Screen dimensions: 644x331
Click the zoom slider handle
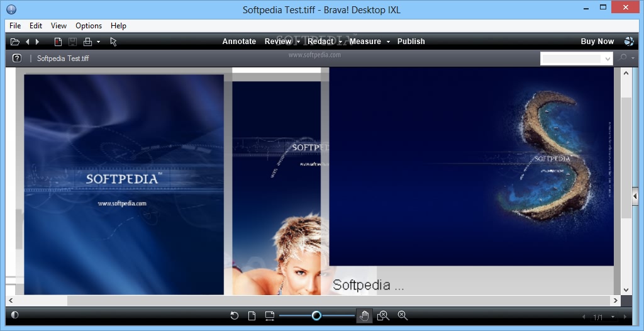(x=316, y=315)
